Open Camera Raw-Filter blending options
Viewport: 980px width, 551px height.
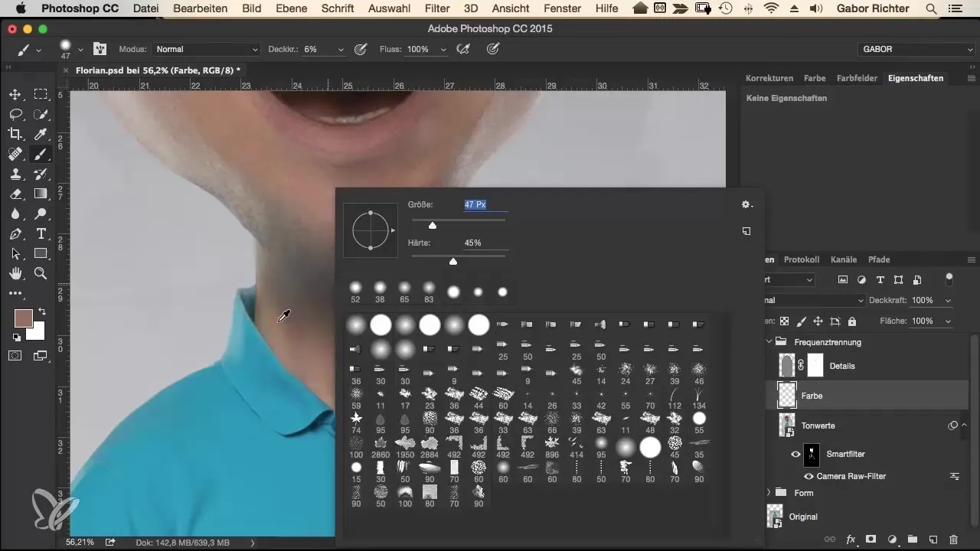955,476
